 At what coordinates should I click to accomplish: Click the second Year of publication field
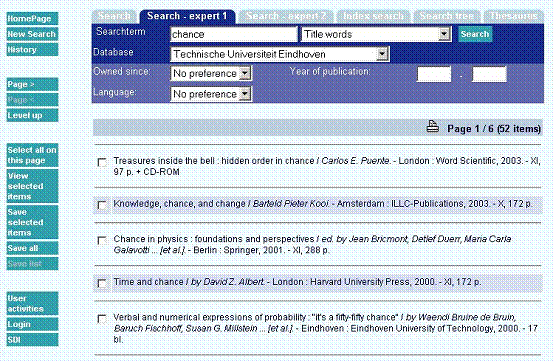point(489,74)
